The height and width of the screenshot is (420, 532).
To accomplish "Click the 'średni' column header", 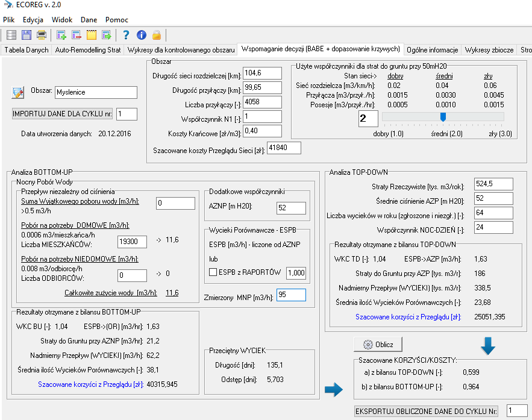I will pos(444,76).
